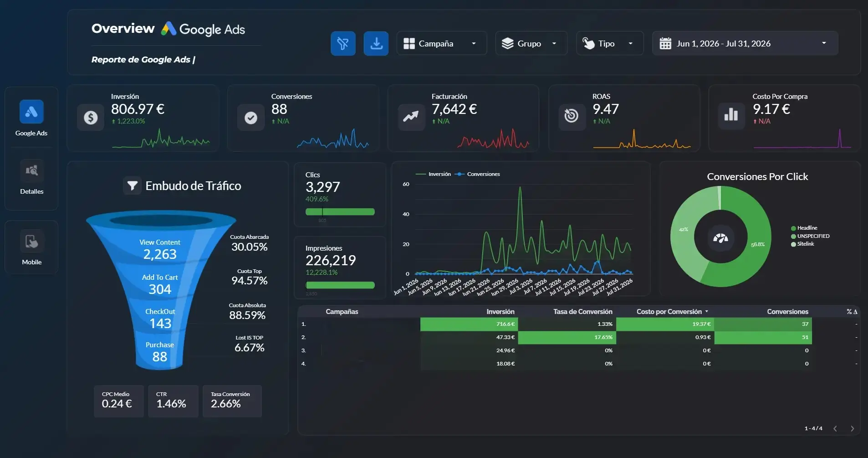Viewport: 868px width, 458px height.
Task: Click the dollar icon on Inversión card
Action: pyautogui.click(x=91, y=118)
